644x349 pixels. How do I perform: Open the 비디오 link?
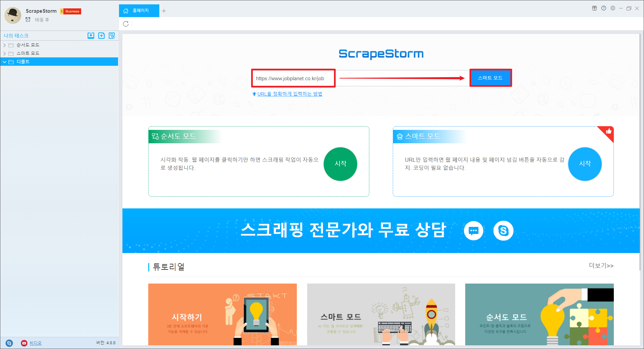(36, 343)
